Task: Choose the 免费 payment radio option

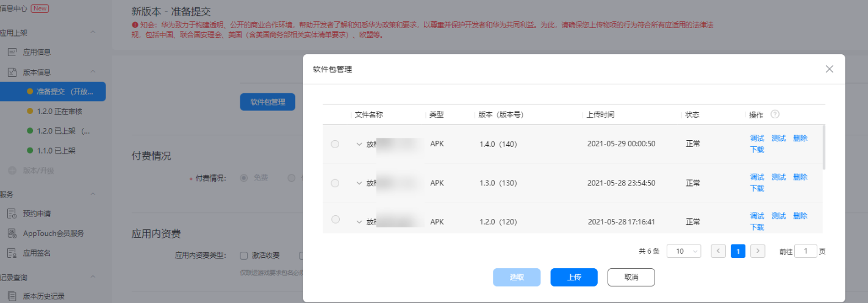Action: point(244,177)
